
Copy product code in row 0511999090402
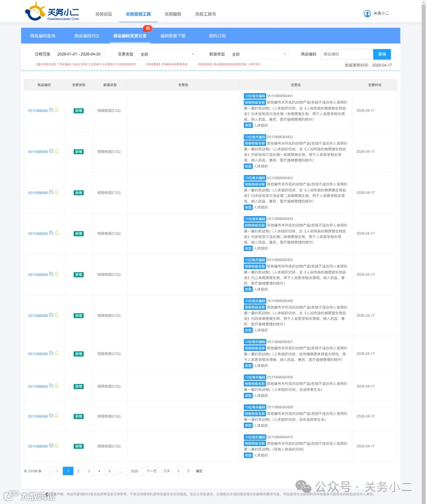(51, 151)
